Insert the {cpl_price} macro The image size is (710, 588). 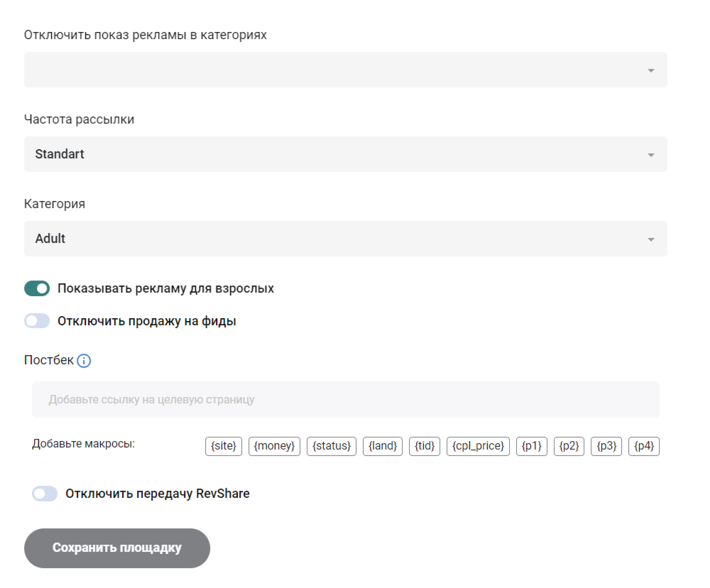click(478, 446)
